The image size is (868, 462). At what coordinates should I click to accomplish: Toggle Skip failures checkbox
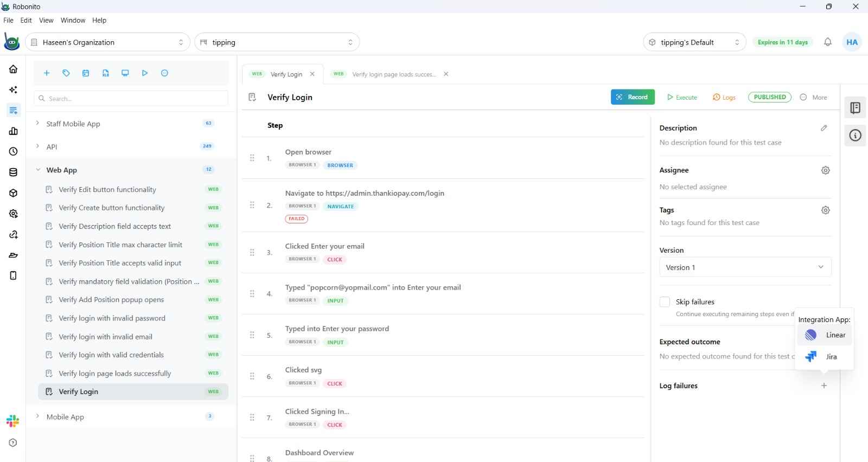(665, 302)
